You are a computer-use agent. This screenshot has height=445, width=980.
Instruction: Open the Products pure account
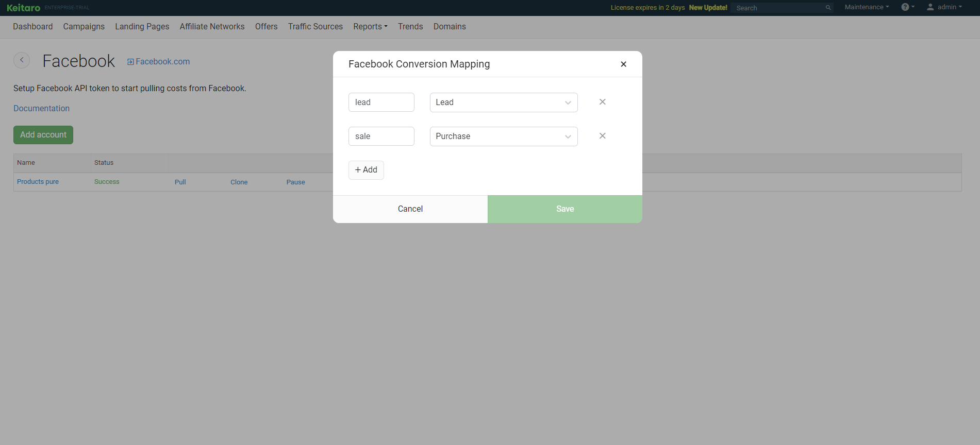point(38,182)
